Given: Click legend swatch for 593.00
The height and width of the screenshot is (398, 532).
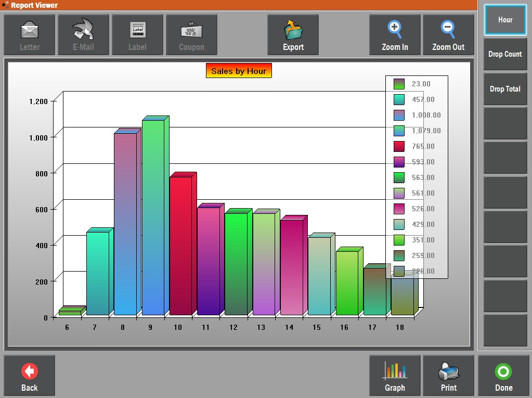Looking at the screenshot, I should (399, 162).
